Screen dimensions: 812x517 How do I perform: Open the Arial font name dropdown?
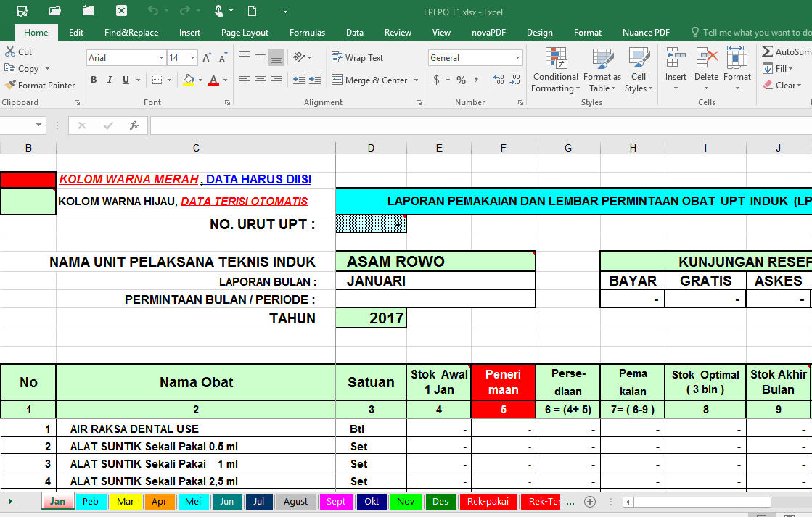click(163, 57)
